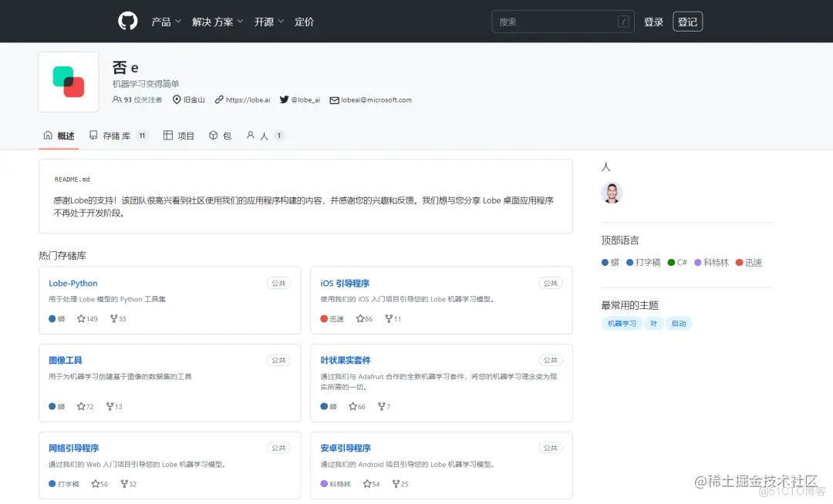View 54 stars of 安卓引导程序
This screenshot has height=504, width=833.
pyautogui.click(x=371, y=484)
